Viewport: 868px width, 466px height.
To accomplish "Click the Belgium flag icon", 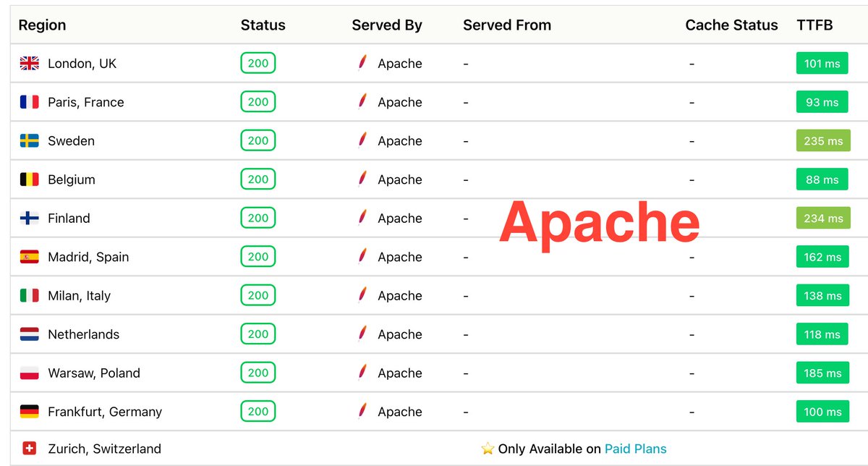I will 29,179.
